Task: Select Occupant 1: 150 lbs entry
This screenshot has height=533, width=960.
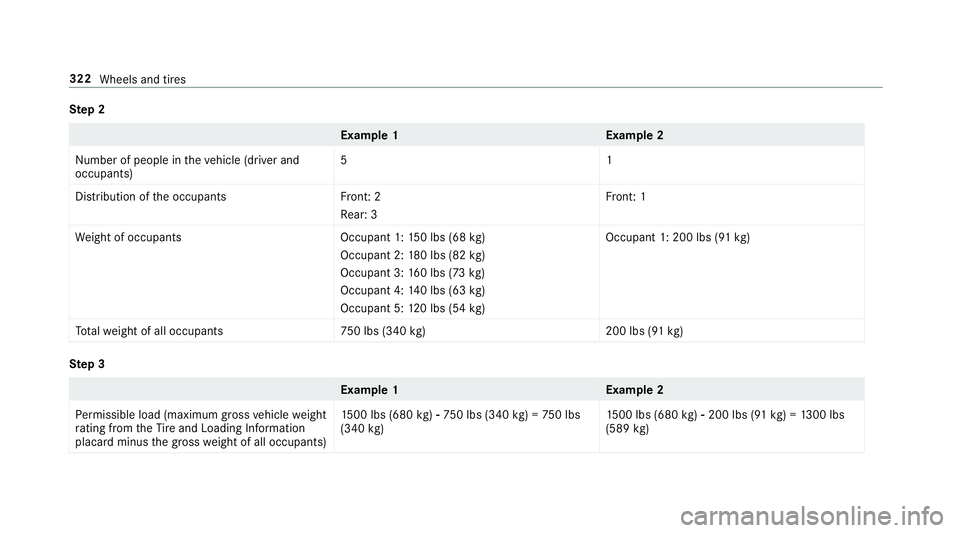Action: tap(413, 237)
